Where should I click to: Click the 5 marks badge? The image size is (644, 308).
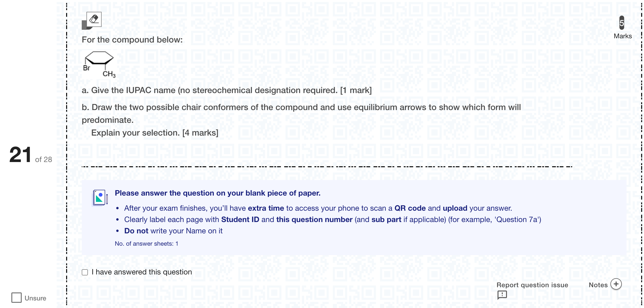pyautogui.click(x=622, y=23)
